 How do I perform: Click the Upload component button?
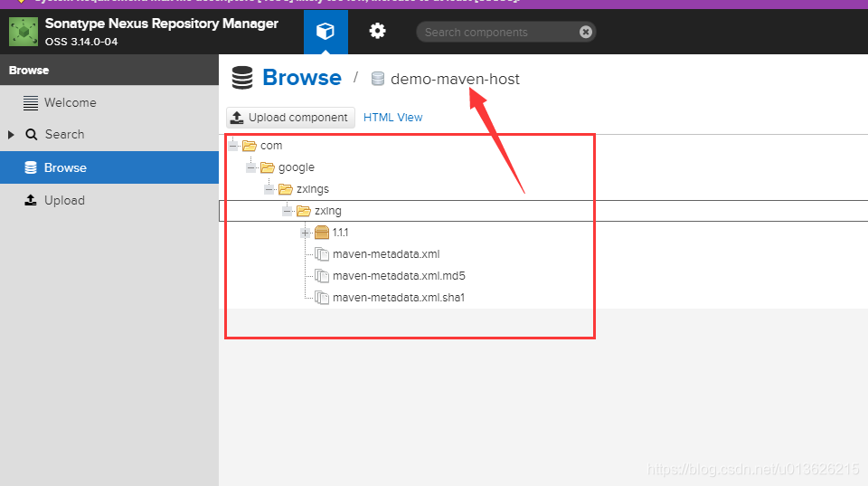coord(290,118)
